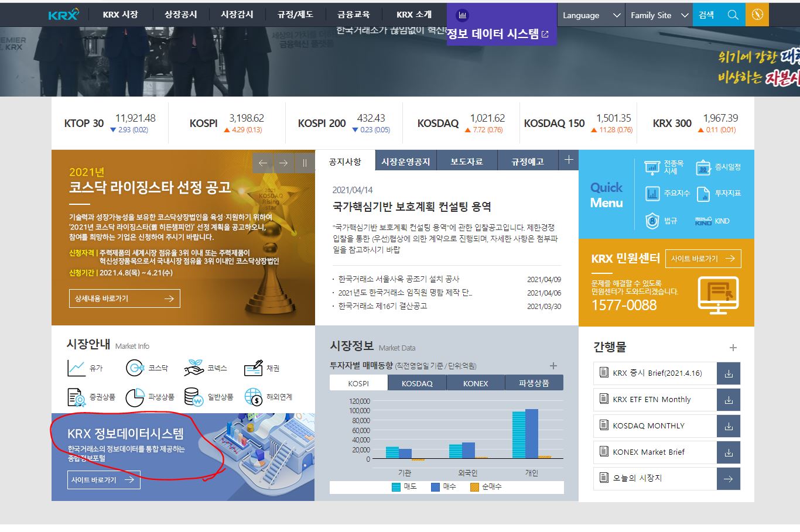Open 전종목 시세 quick menu icon

point(652,167)
